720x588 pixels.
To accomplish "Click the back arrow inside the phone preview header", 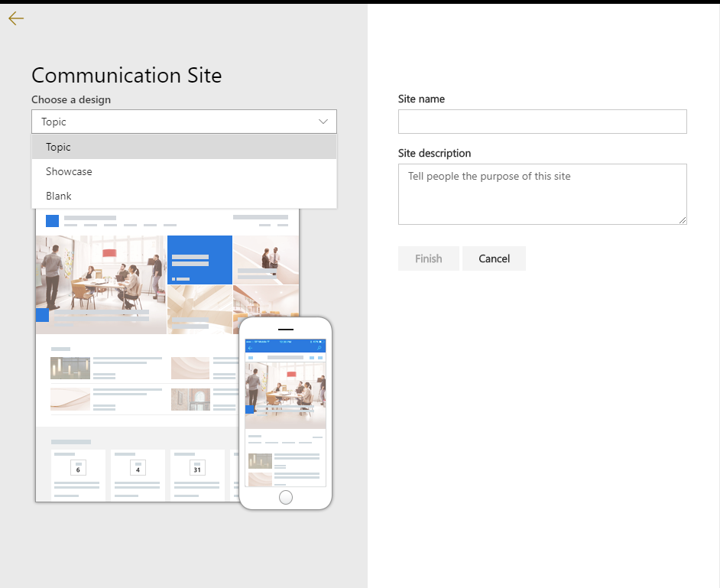I will tap(250, 348).
